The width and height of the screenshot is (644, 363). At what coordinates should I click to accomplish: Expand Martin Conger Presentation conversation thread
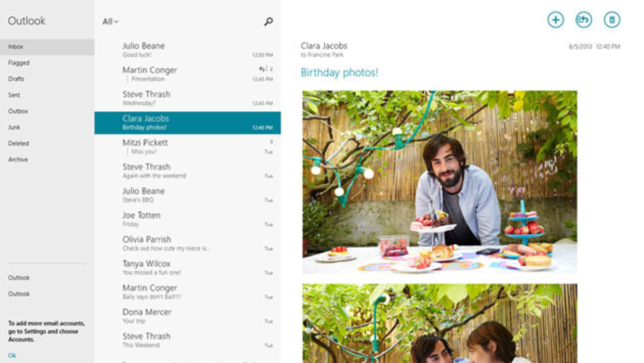pyautogui.click(x=127, y=79)
